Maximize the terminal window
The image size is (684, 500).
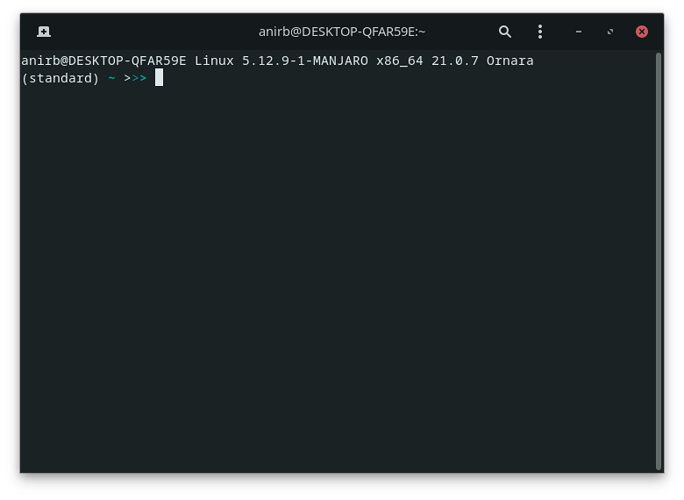(610, 31)
